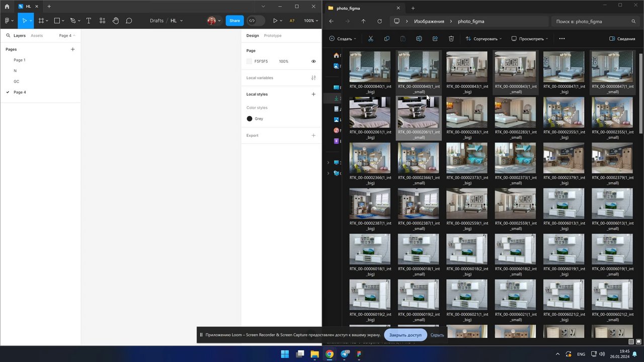Switch to the Assets tab
Image resolution: width=644 pixels, height=362 pixels.
pyautogui.click(x=37, y=36)
